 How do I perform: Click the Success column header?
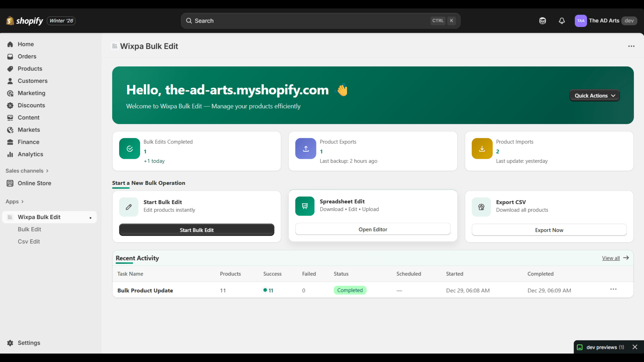point(272,274)
